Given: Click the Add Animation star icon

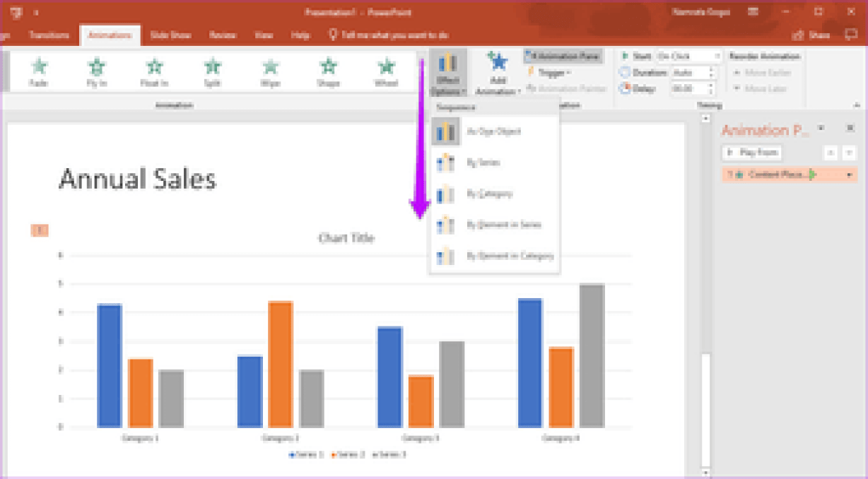Looking at the screenshot, I should click(498, 64).
